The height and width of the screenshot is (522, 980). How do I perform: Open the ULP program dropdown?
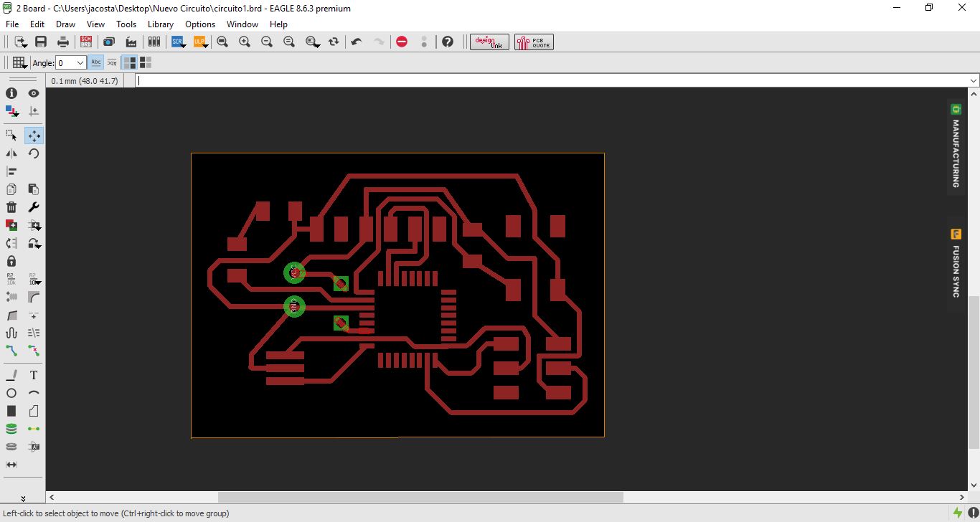[201, 42]
